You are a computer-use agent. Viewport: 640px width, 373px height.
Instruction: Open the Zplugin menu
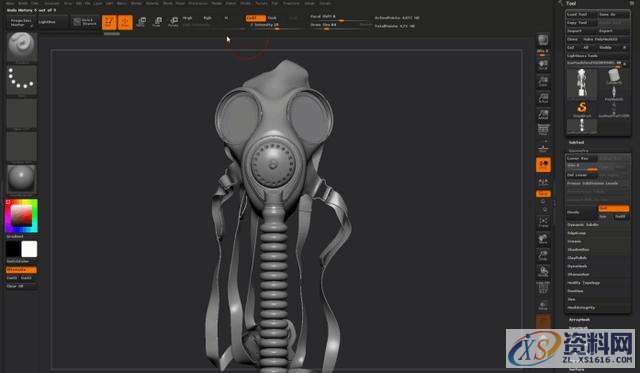point(310,3)
